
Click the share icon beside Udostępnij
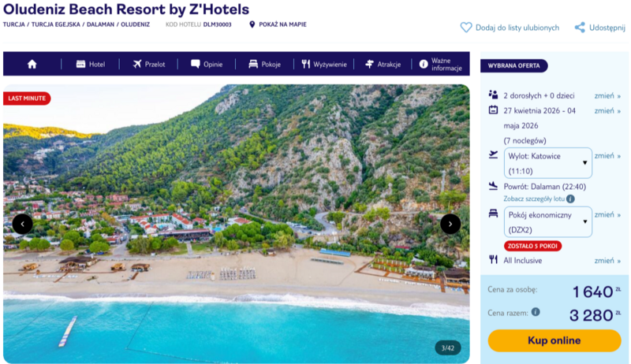click(580, 28)
